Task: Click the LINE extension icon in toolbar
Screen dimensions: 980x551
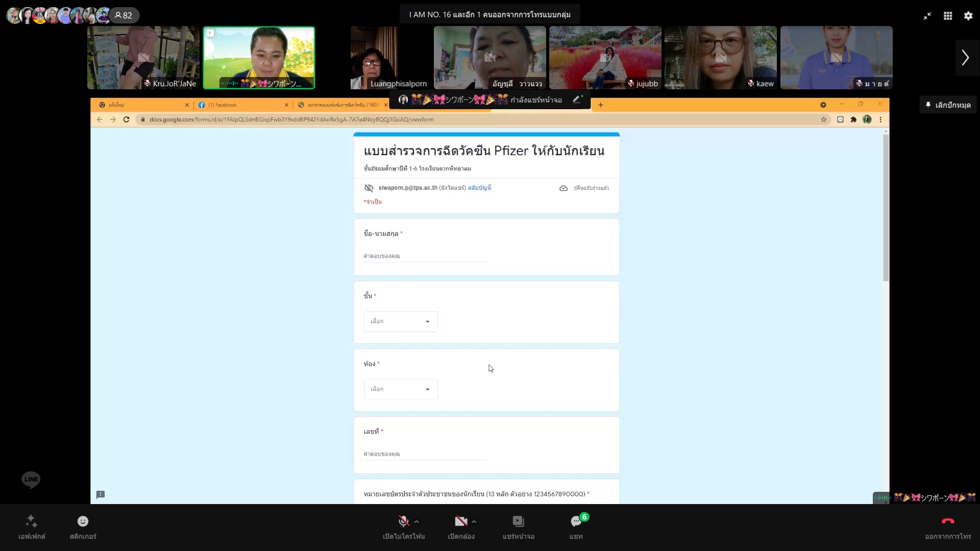Action: pyautogui.click(x=840, y=119)
